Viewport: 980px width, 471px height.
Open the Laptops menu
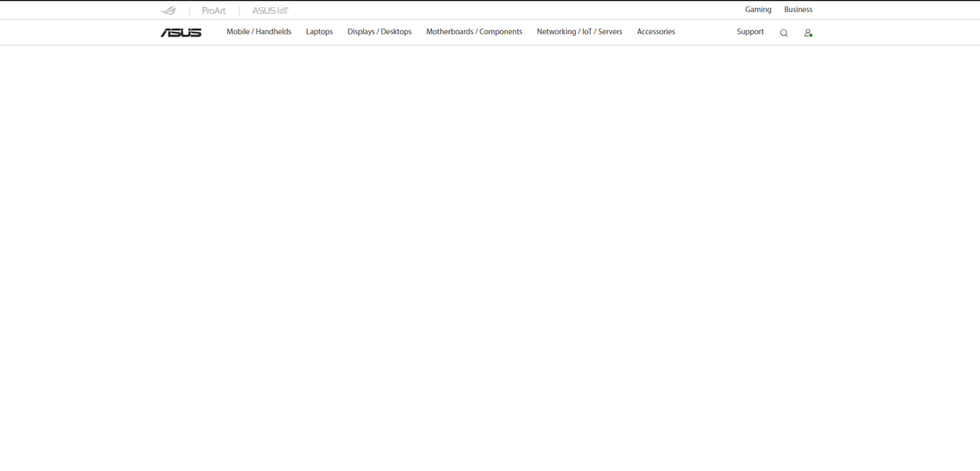point(319,32)
